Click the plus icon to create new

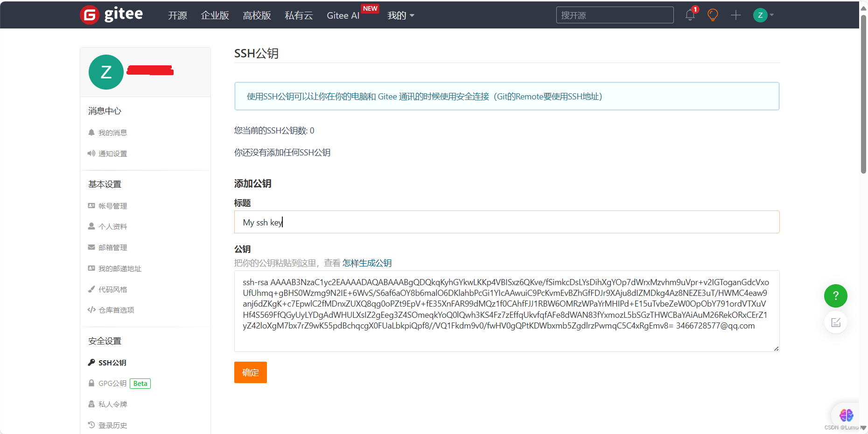[735, 15]
